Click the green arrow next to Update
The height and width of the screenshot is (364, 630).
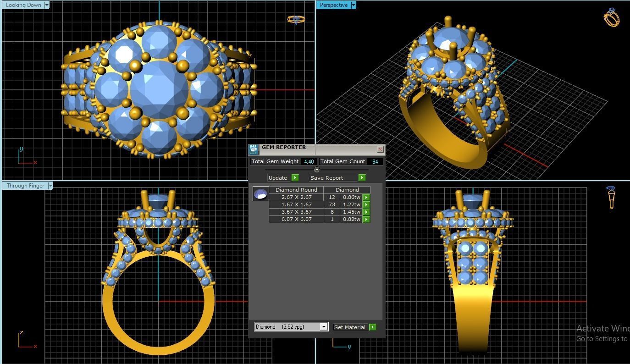tap(295, 178)
